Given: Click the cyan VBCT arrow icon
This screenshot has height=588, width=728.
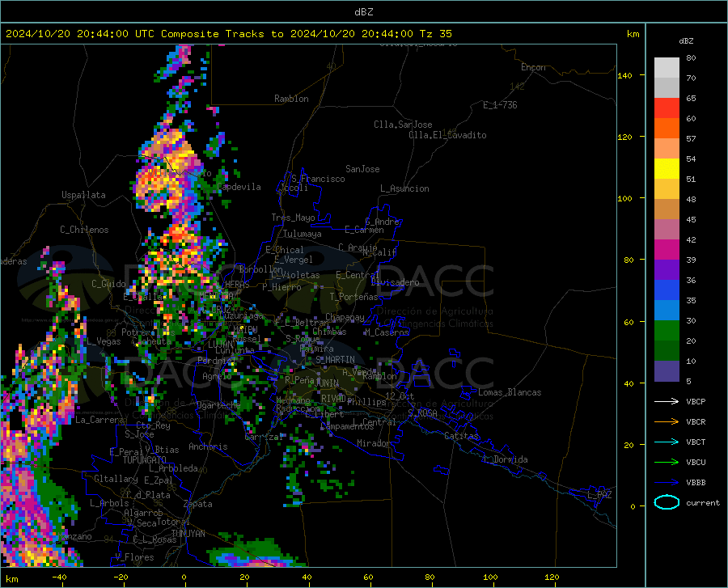Looking at the screenshot, I should [x=667, y=442].
